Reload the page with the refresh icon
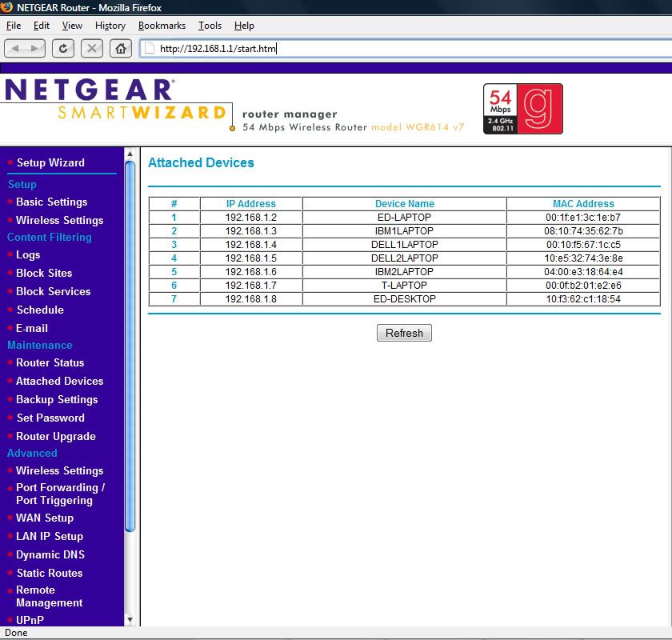This screenshot has height=640, width=672. pyautogui.click(x=63, y=49)
